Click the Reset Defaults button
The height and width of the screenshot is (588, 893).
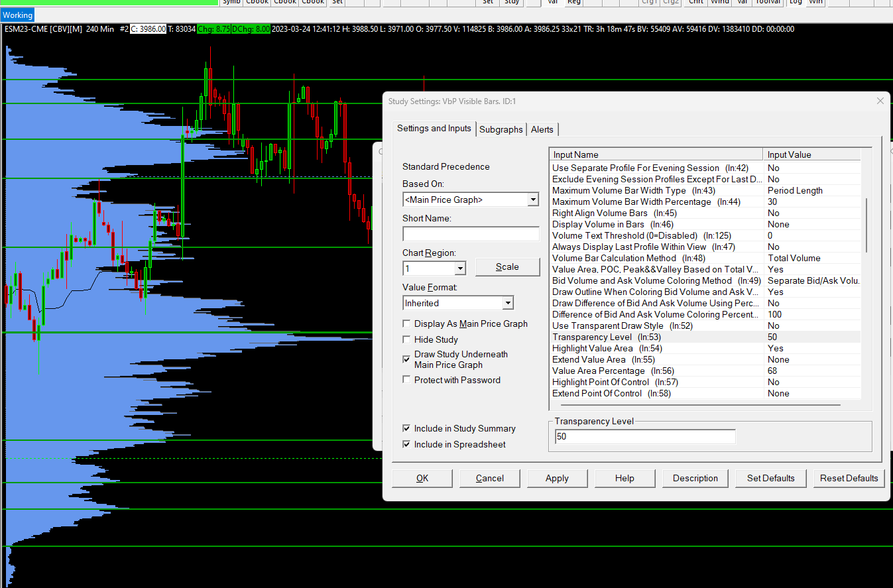849,478
